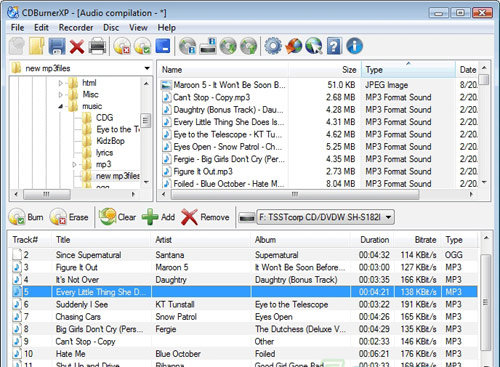Select track 7 Chasing Cars

click(x=244, y=317)
